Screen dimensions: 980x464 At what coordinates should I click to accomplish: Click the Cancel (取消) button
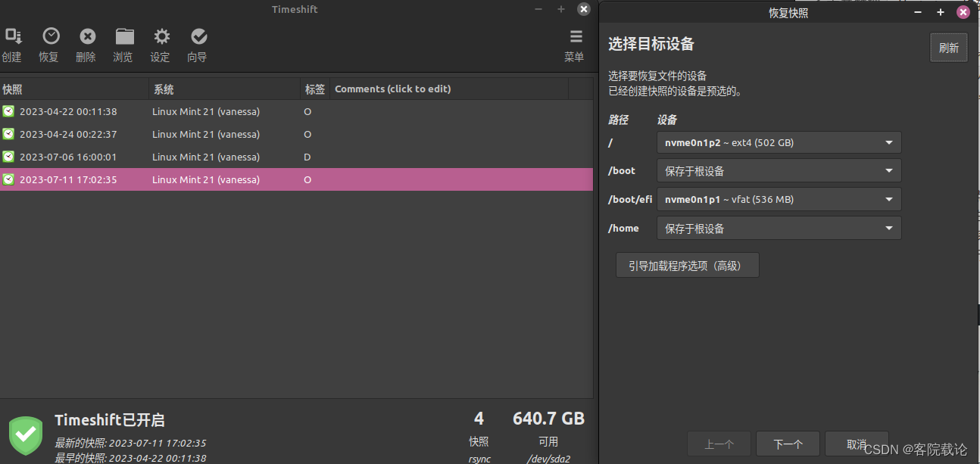(857, 444)
